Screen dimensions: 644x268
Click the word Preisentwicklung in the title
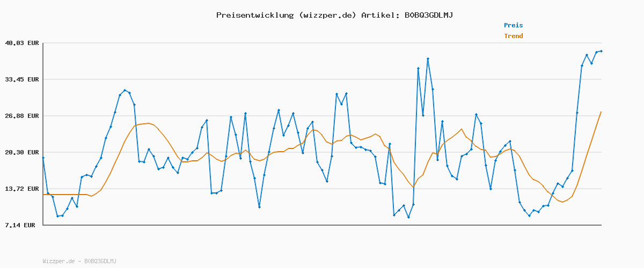(x=253, y=15)
